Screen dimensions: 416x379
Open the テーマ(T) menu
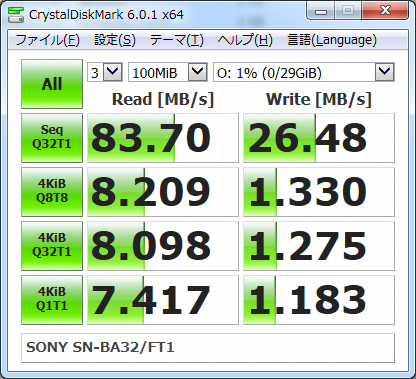click(177, 40)
